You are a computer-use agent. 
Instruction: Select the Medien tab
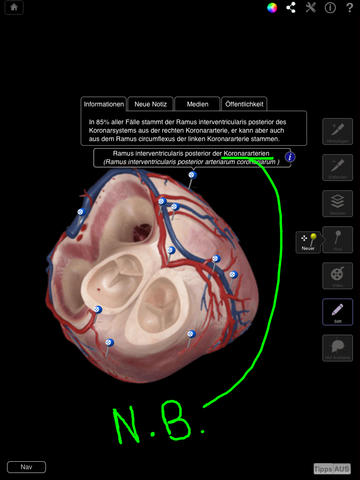click(197, 104)
